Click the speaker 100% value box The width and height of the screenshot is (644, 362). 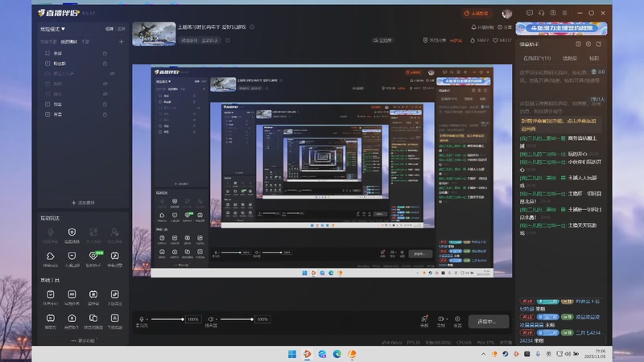click(262, 319)
